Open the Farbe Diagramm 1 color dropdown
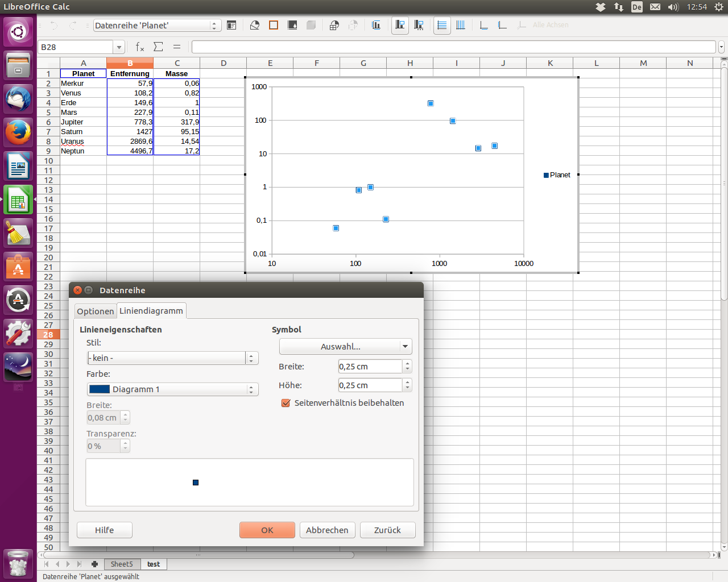Viewport: 728px width, 582px height. [x=251, y=389]
